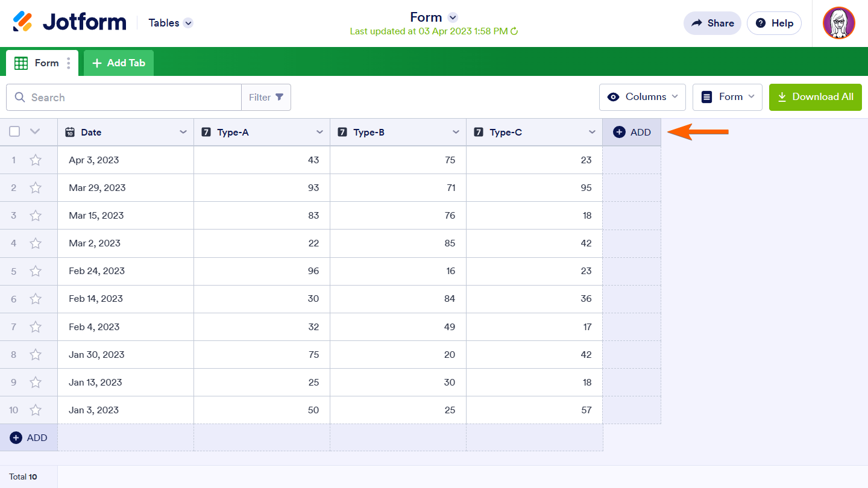Click the Download All button
The image size is (868, 488).
815,97
